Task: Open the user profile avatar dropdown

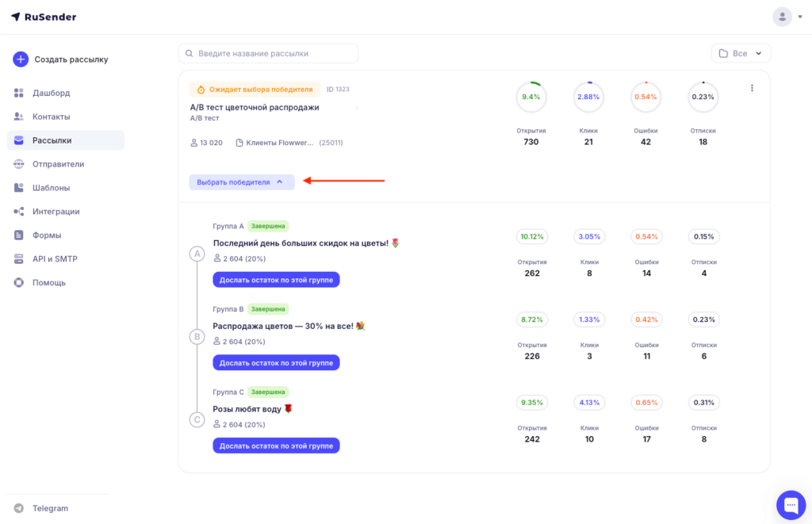Action: pyautogui.click(x=787, y=17)
